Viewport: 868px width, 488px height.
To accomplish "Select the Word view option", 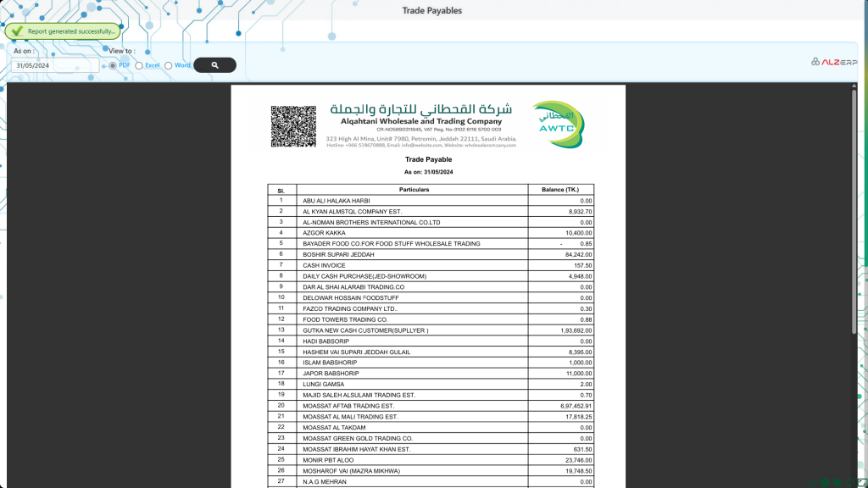I will (x=169, y=65).
